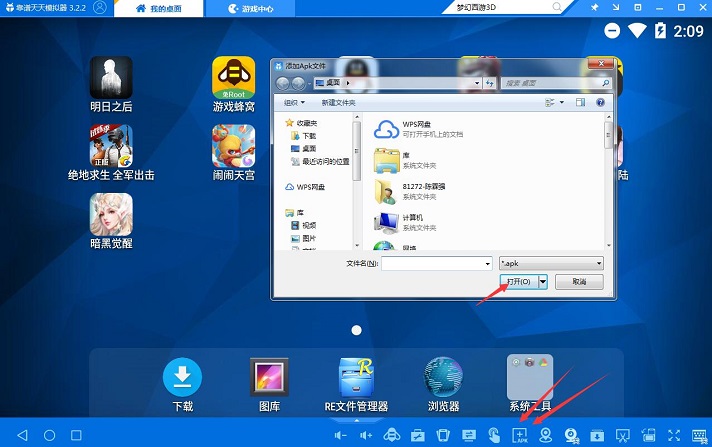Select 图片 under libraries in navigation pane

(304, 238)
